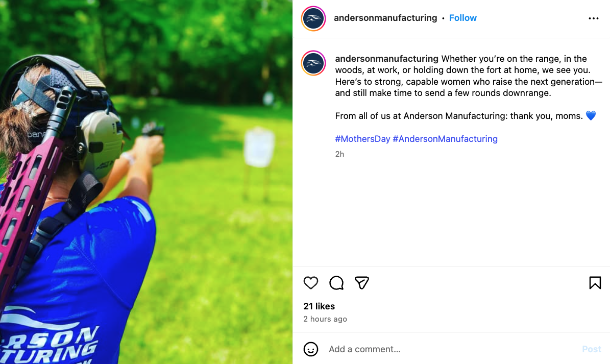The height and width of the screenshot is (364, 610).
Task: Click blue heart emoji in caption
Action: (591, 116)
